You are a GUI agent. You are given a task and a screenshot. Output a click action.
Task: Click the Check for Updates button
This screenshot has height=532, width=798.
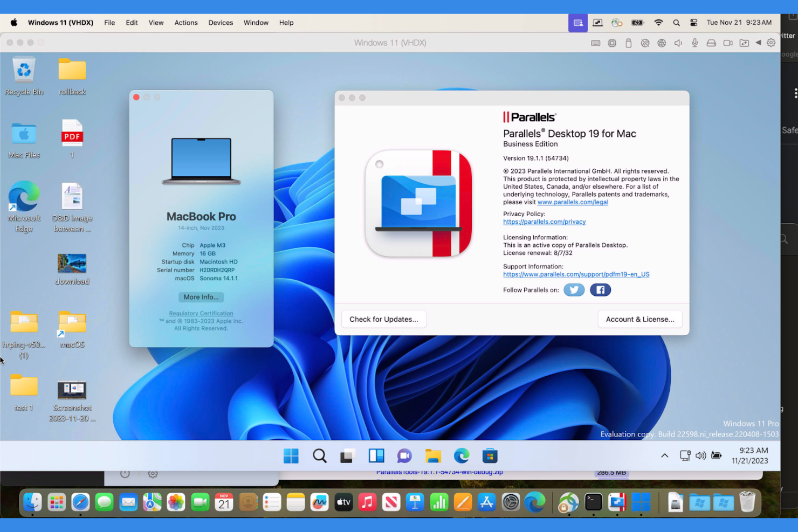click(x=383, y=319)
